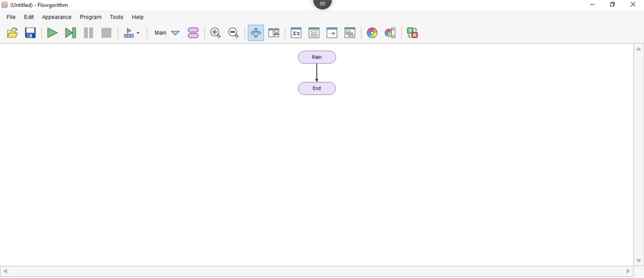
Task: Open the Program menu
Action: (91, 17)
